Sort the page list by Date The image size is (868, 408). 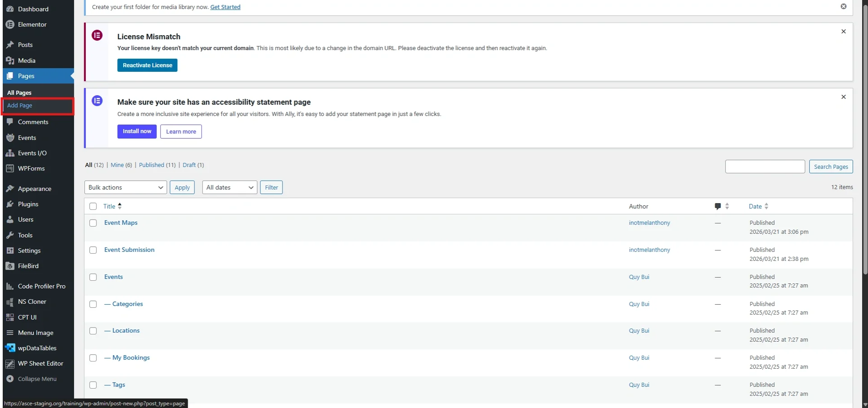point(758,206)
